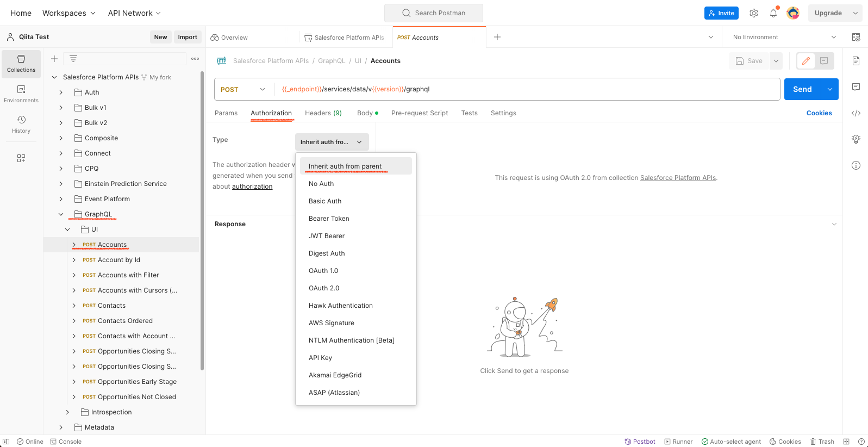Collapse the GraphQL folder chevron

pos(61,214)
